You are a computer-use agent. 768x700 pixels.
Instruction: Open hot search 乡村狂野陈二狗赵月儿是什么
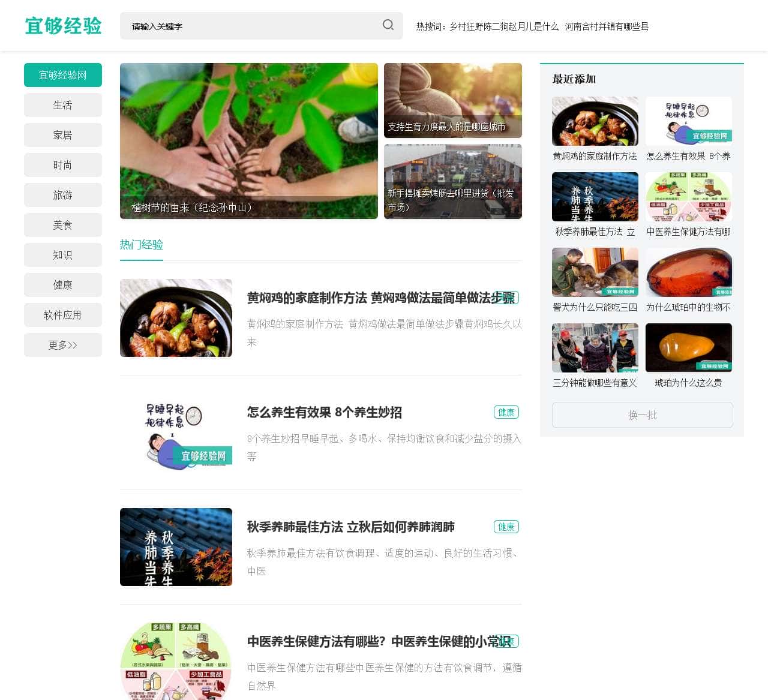point(504,26)
